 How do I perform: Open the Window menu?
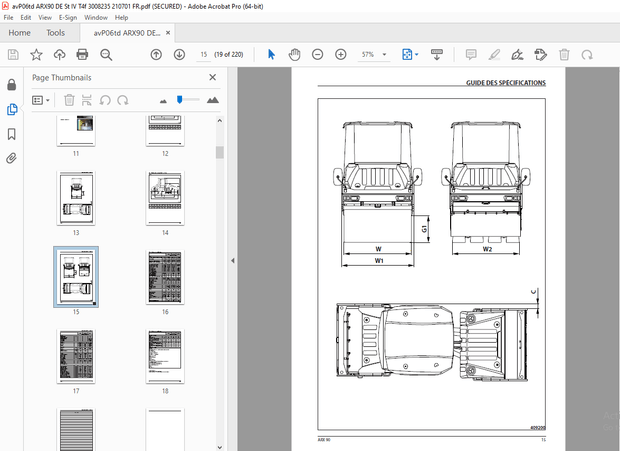[x=96, y=17]
